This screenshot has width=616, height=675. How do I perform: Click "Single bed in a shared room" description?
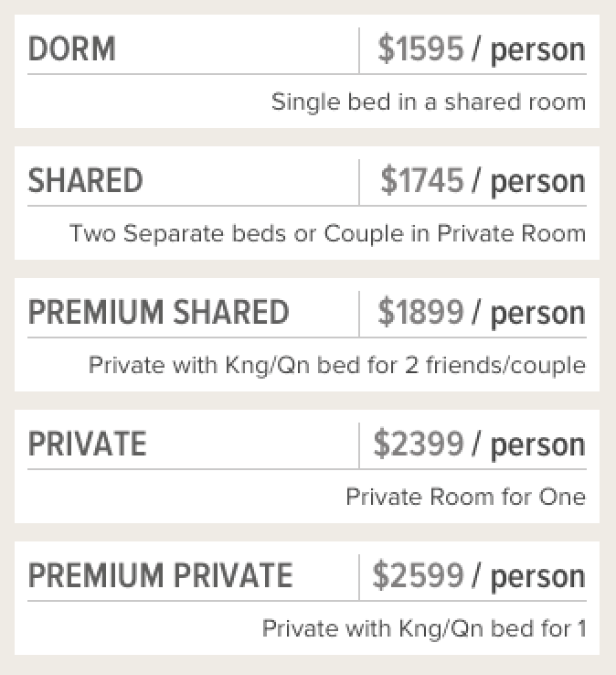click(x=429, y=102)
